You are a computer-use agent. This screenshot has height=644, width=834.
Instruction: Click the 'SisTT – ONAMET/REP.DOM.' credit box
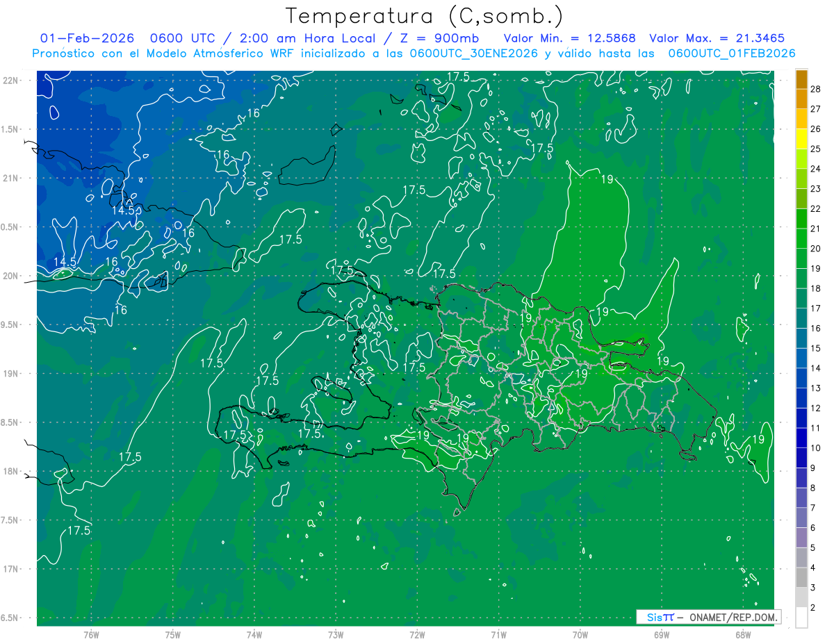[x=708, y=617]
